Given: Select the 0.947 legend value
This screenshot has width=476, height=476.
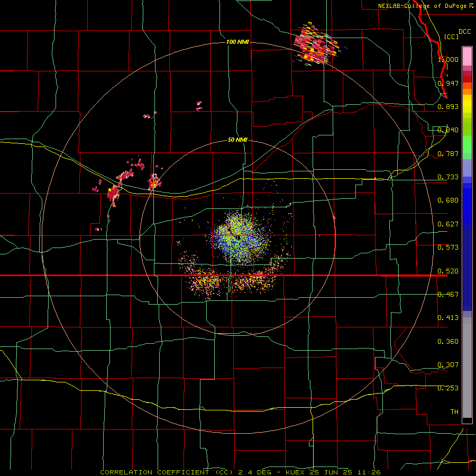Looking at the screenshot, I should pos(448,83).
